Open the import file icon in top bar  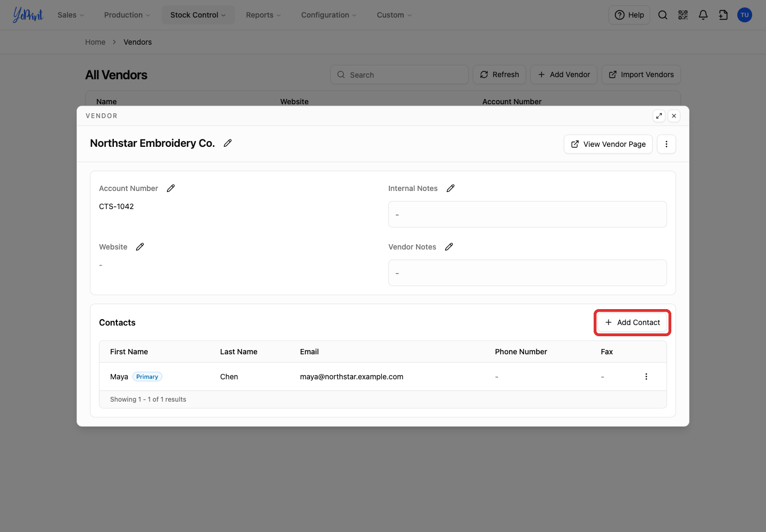pyautogui.click(x=723, y=15)
